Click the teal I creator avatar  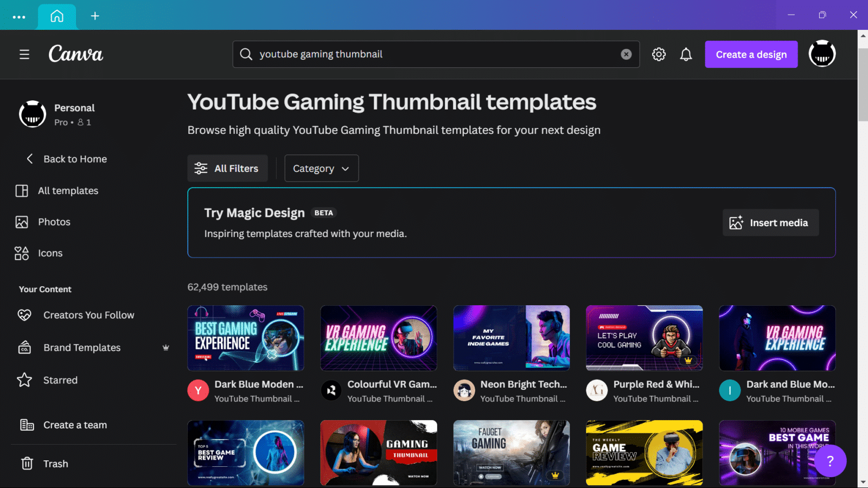coord(730,390)
